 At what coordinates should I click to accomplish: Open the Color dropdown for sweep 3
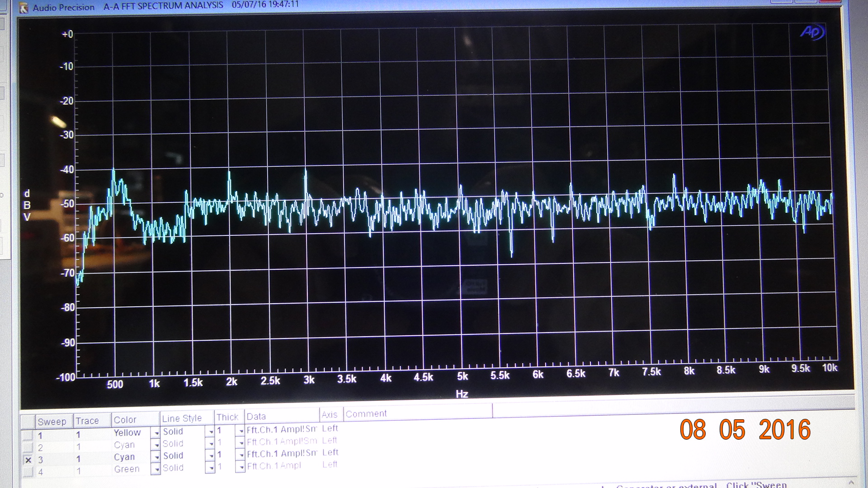point(156,457)
